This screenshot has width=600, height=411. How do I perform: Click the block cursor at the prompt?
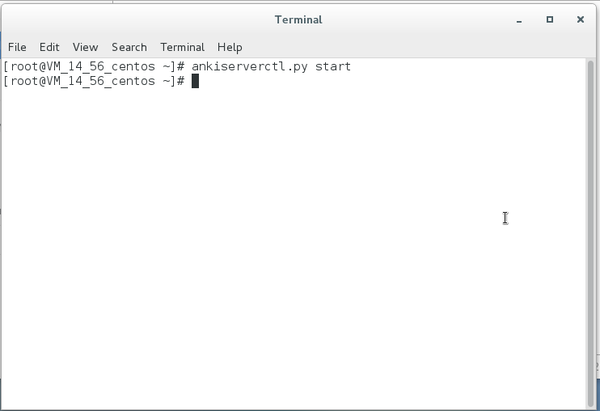[x=195, y=81]
